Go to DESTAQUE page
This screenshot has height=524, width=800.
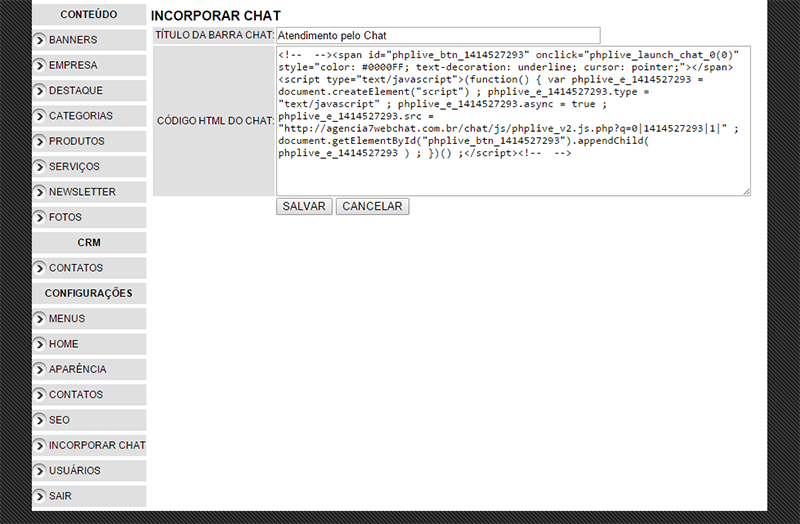89,91
